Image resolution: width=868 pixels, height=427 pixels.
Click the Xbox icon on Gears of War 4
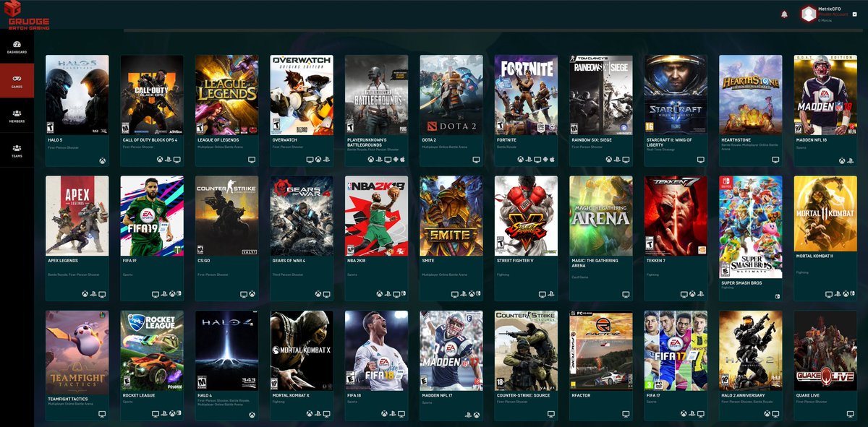click(318, 295)
